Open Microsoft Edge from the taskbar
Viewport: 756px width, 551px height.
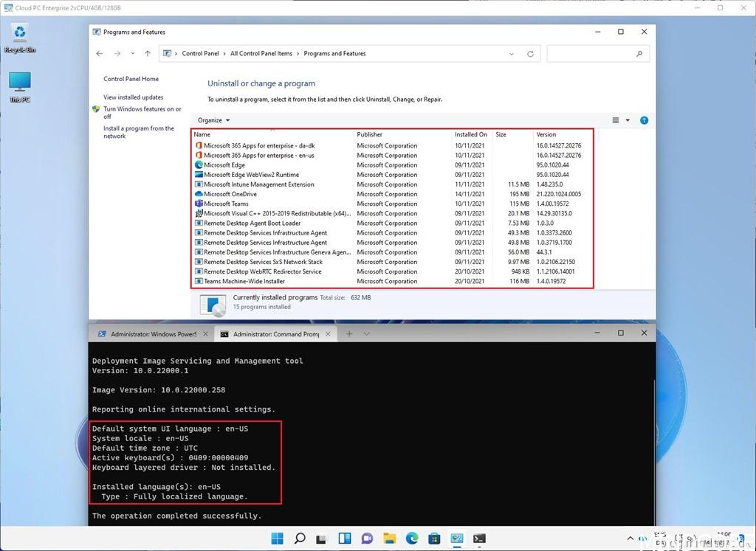[411, 538]
